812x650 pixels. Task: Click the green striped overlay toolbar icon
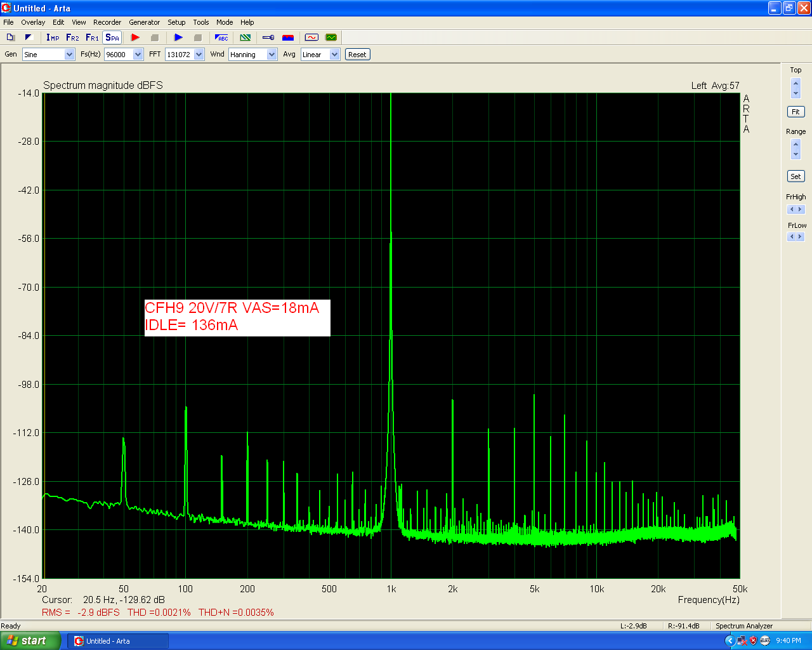[x=246, y=37]
